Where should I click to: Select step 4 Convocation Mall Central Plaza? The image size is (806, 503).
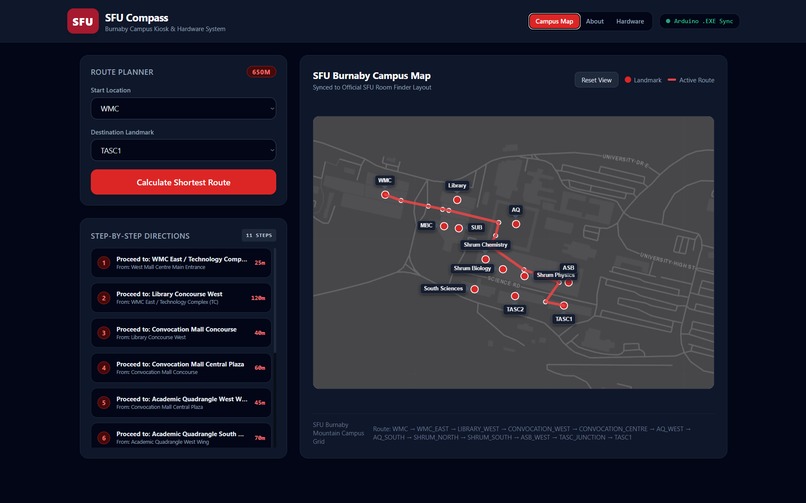point(181,367)
